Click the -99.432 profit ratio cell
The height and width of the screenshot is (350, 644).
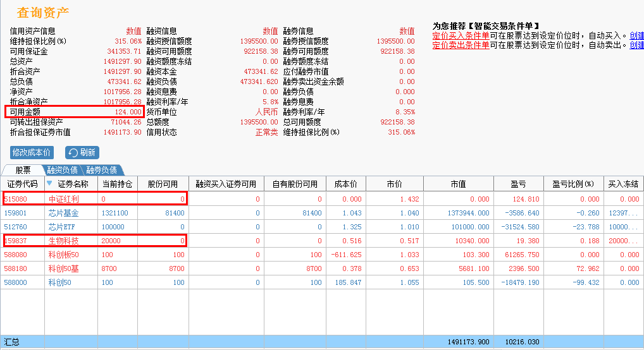click(x=586, y=282)
